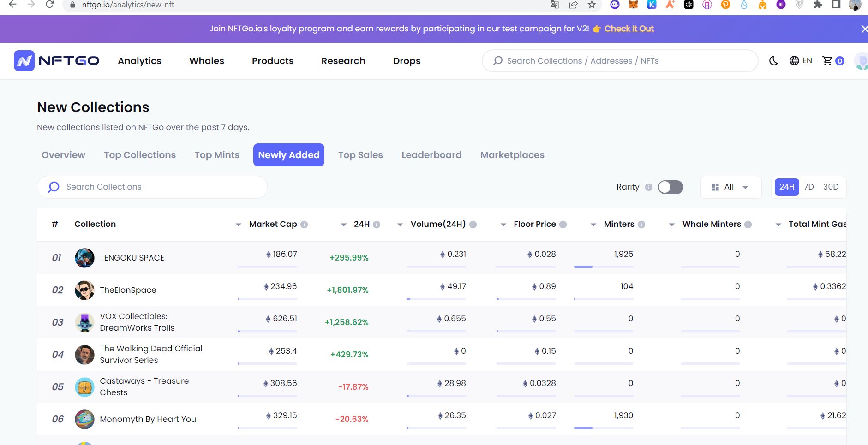The image size is (868, 445).
Task: Click the NFTGo logo
Action: 57,61
